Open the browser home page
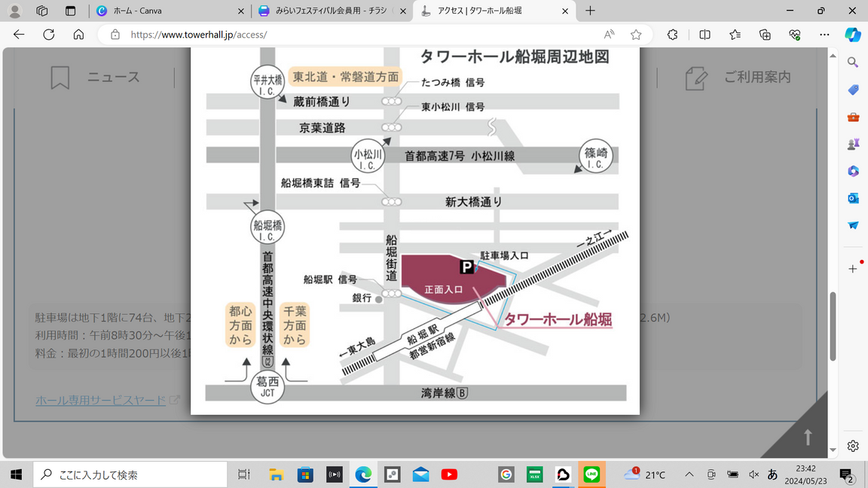Image resolution: width=868 pixels, height=488 pixels. (x=78, y=35)
